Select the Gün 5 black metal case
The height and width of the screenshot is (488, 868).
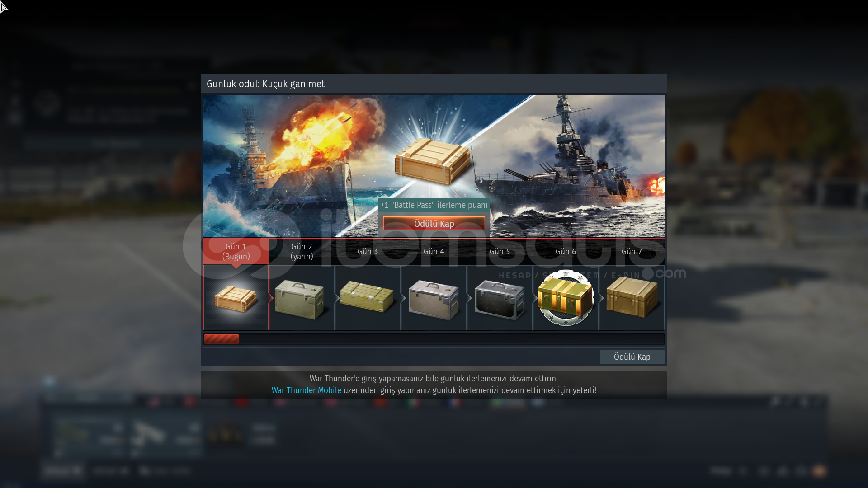click(x=500, y=299)
